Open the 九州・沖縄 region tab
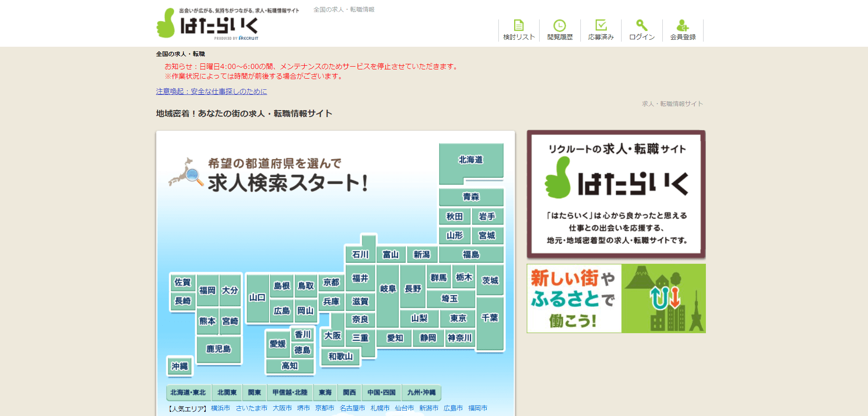This screenshot has width=868, height=416. click(421, 392)
